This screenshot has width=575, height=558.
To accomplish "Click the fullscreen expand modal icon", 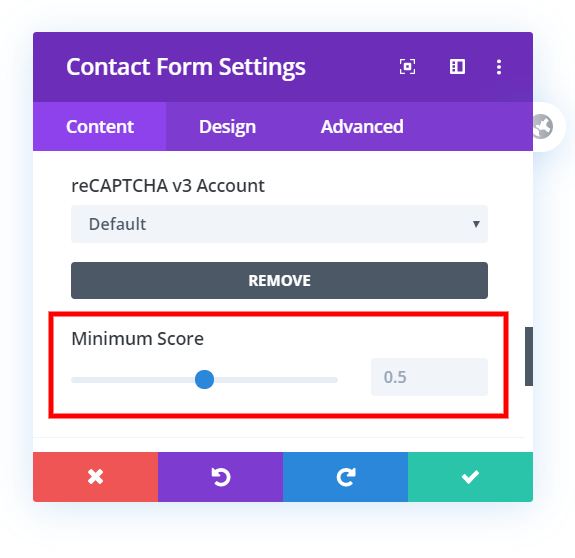I will click(x=407, y=67).
